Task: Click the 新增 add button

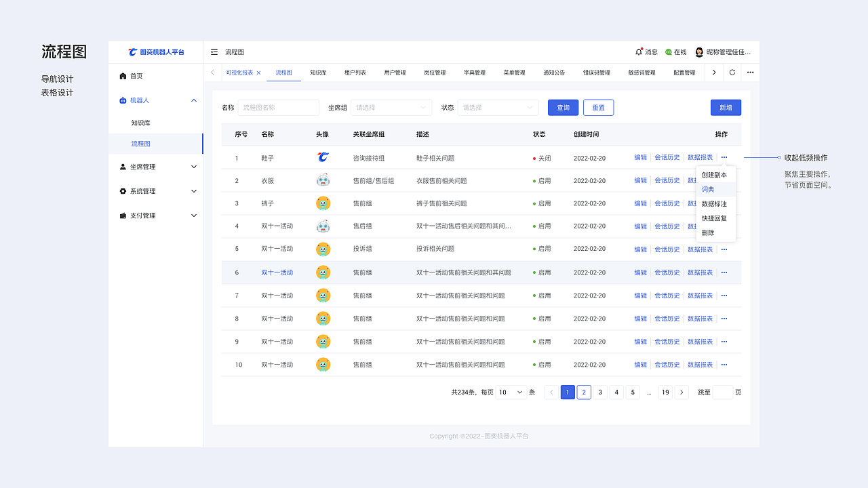Action: 726,107
